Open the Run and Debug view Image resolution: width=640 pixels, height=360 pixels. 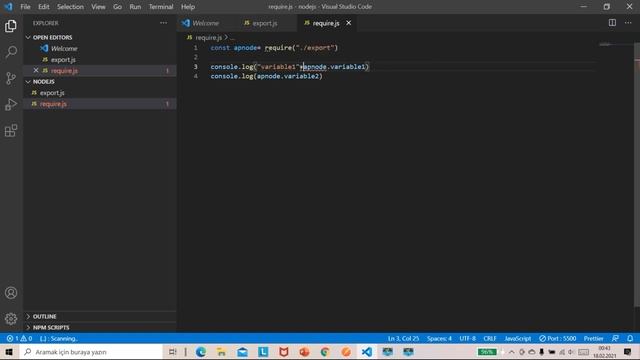(x=11, y=104)
